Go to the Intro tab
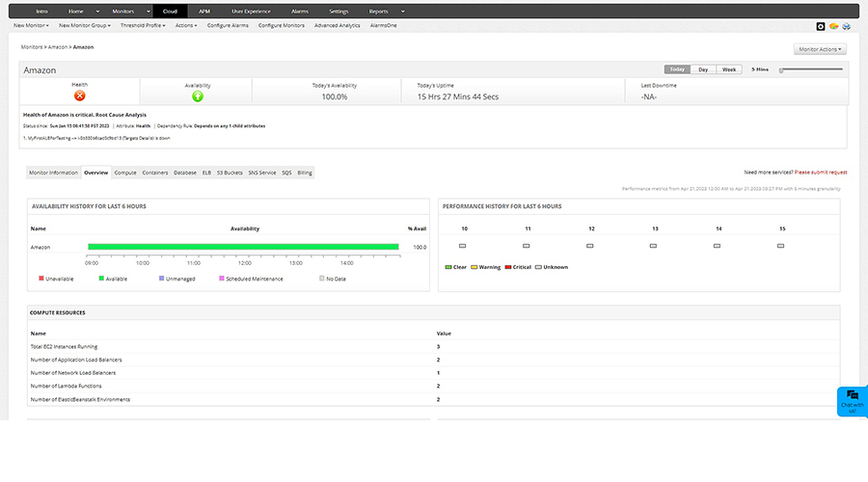 tap(41, 11)
